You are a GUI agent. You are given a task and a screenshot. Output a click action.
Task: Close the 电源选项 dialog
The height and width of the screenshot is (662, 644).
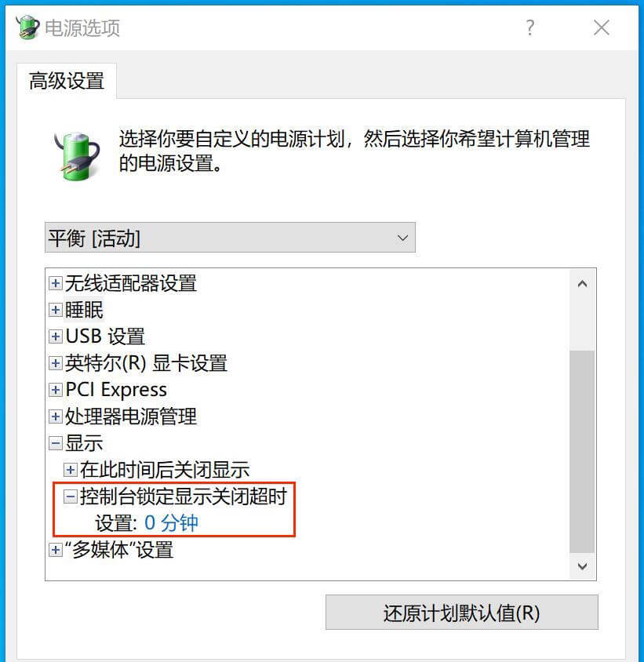click(x=601, y=28)
